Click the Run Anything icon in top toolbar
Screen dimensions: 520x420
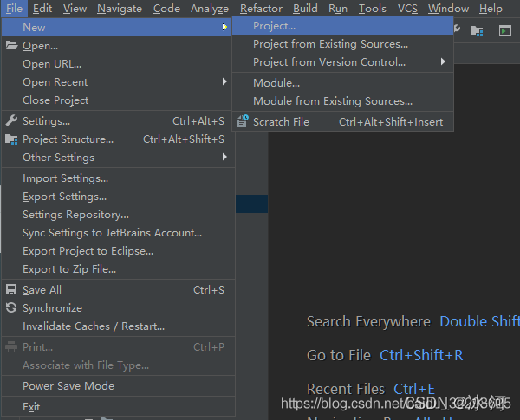coord(505,31)
